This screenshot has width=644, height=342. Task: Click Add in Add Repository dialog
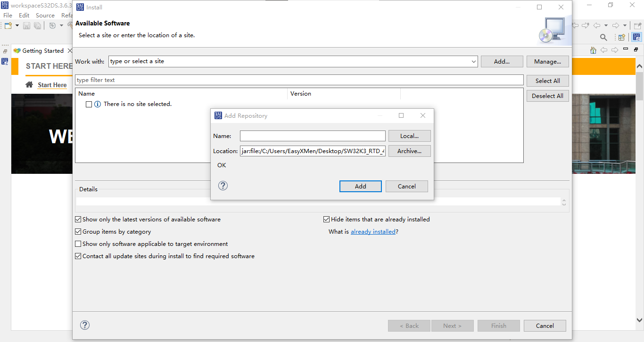click(360, 186)
